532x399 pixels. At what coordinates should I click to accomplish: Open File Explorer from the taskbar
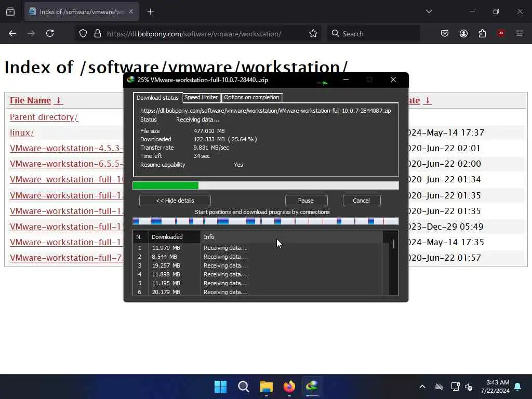tap(267, 387)
